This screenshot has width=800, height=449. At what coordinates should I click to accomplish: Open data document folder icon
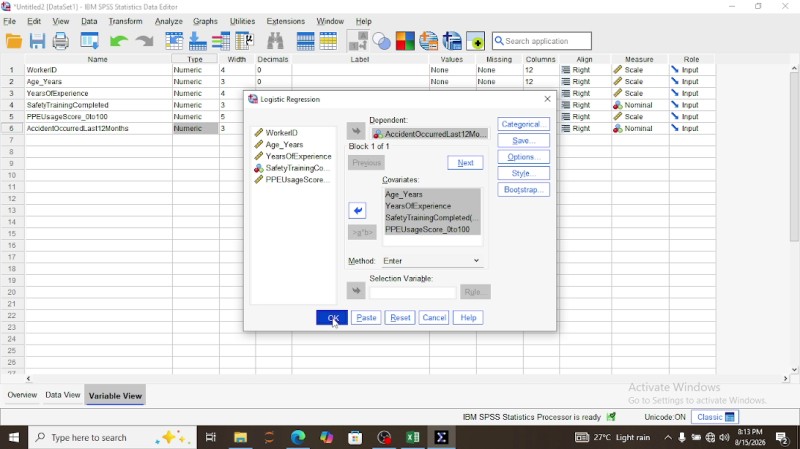click(14, 41)
